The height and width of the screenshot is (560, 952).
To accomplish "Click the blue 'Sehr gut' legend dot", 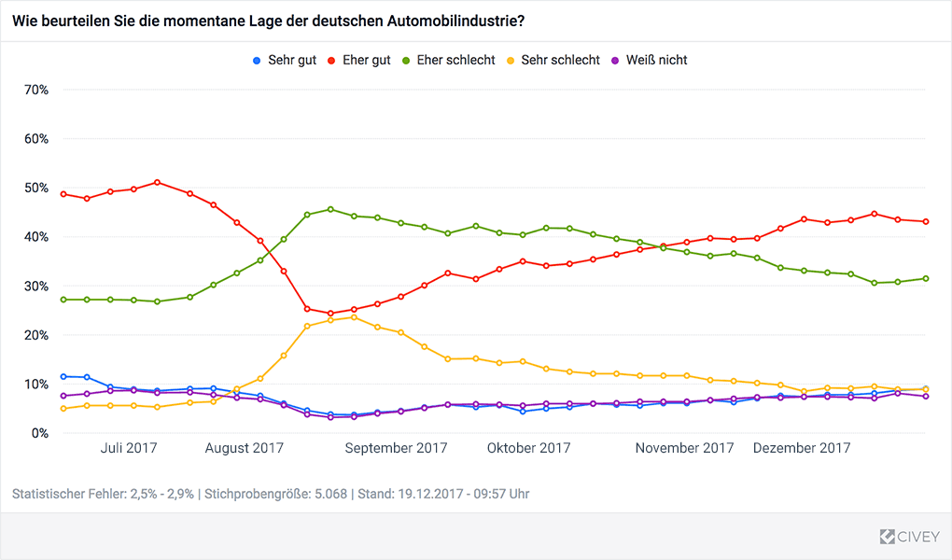I will click(258, 60).
